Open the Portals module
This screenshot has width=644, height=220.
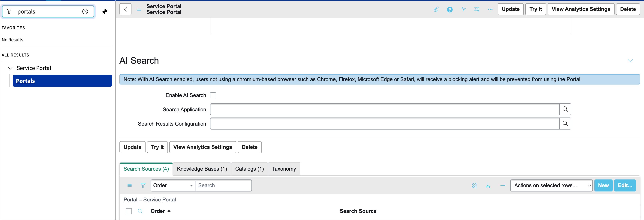[62, 81]
